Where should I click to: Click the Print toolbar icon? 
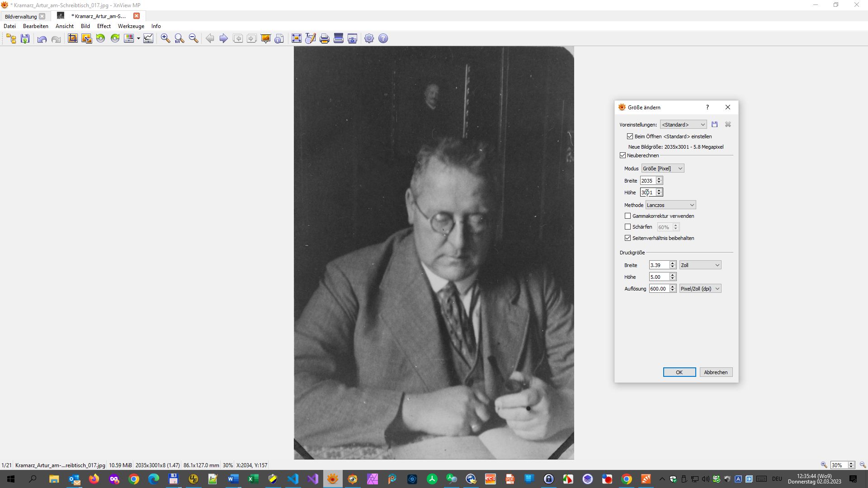point(324,38)
